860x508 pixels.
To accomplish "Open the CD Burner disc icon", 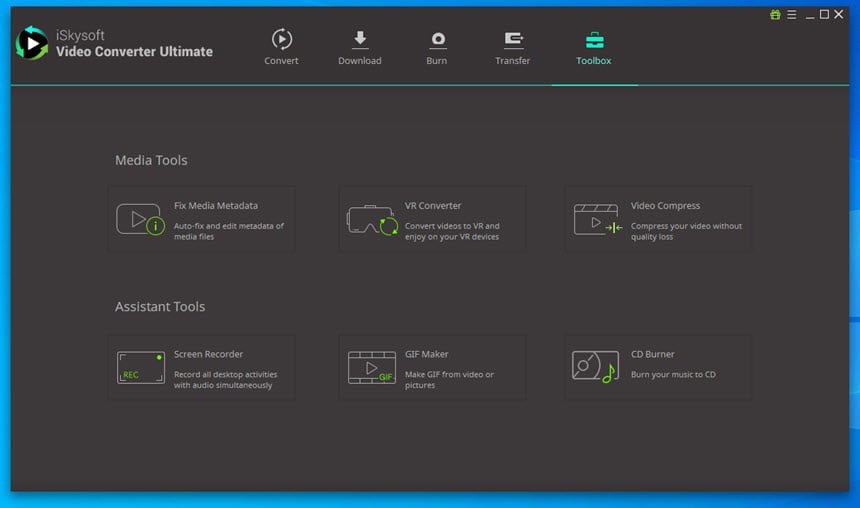I will click(594, 367).
